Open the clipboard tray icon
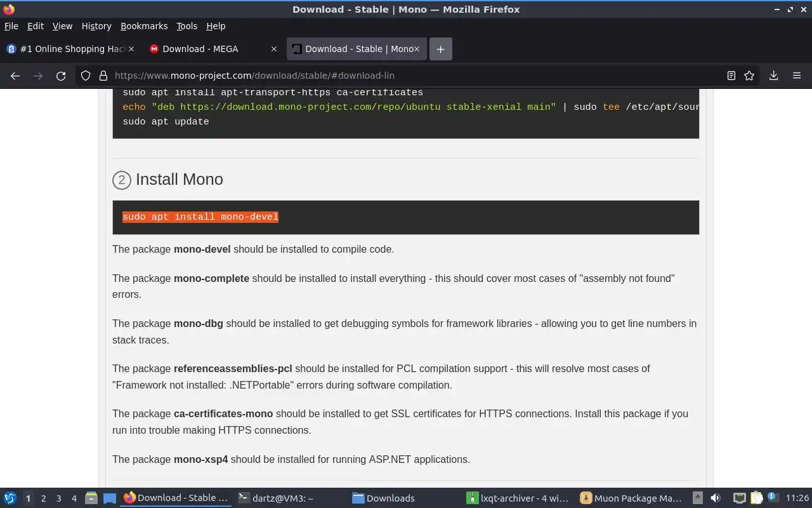This screenshot has height=508, width=812. [756, 498]
